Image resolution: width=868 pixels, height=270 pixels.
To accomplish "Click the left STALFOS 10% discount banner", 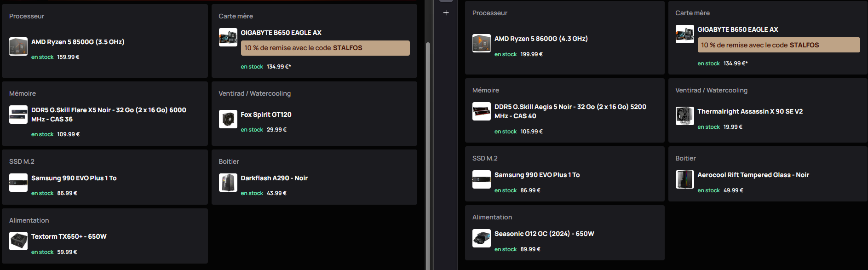I will click(x=325, y=48).
